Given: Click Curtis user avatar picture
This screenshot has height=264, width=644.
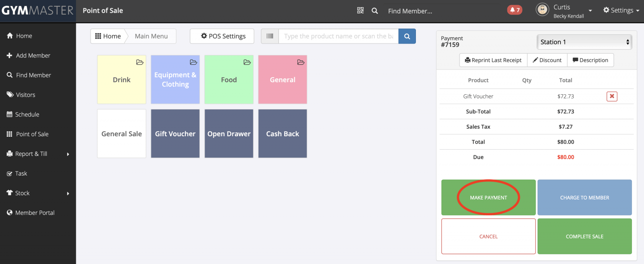Looking at the screenshot, I should [542, 10].
